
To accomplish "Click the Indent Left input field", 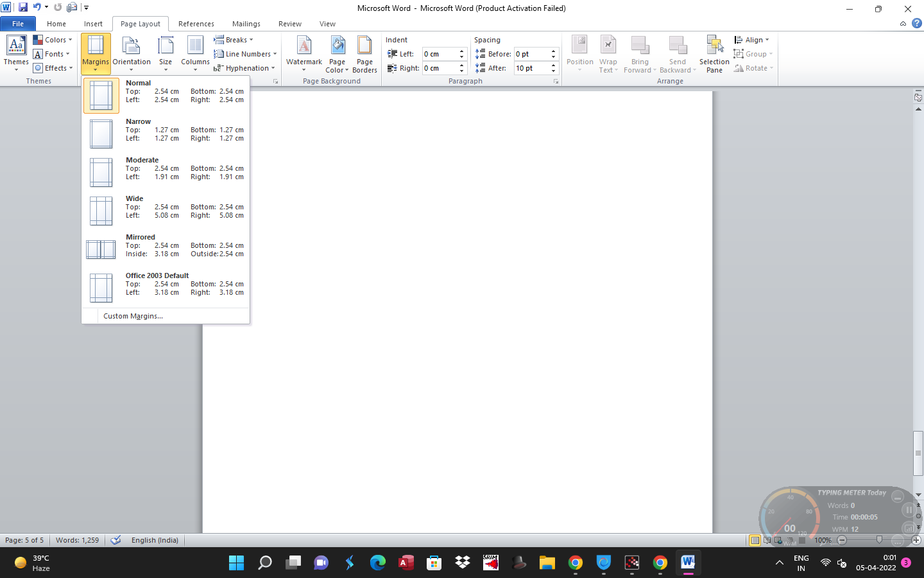I will point(440,54).
